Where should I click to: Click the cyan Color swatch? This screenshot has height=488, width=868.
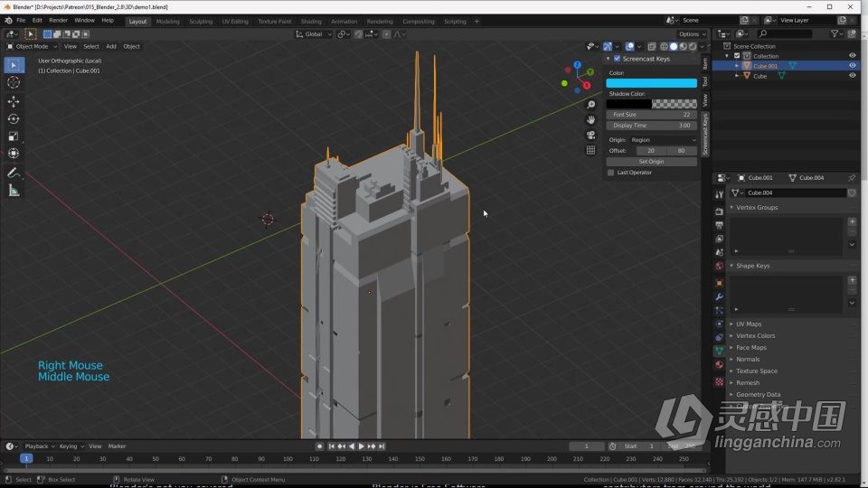651,83
